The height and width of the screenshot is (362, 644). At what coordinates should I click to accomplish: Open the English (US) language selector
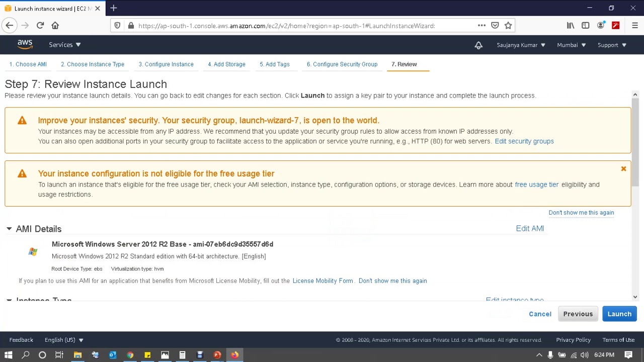click(64, 340)
